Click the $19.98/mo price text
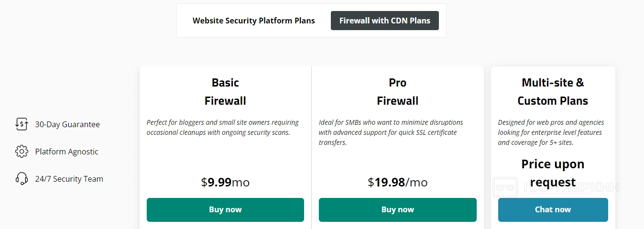 click(398, 182)
